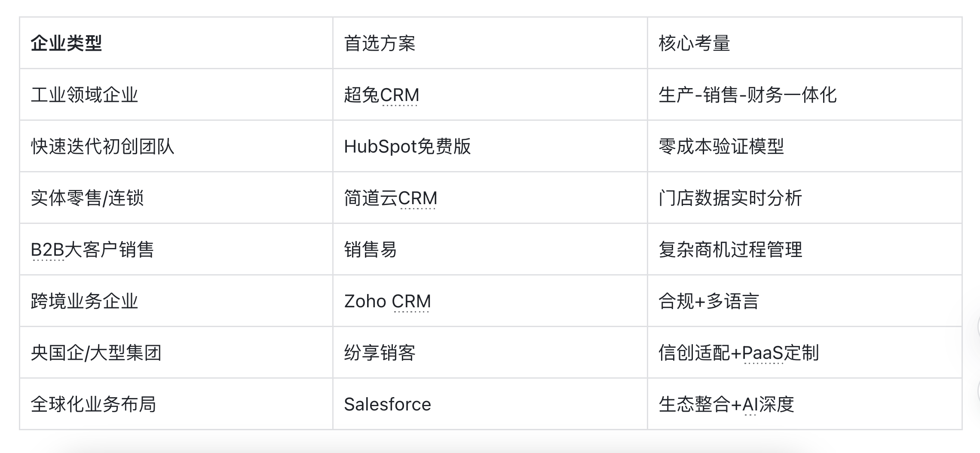The image size is (980, 453).
Task: Select the 生产-销售-财务一体化 cell
Action: (747, 95)
